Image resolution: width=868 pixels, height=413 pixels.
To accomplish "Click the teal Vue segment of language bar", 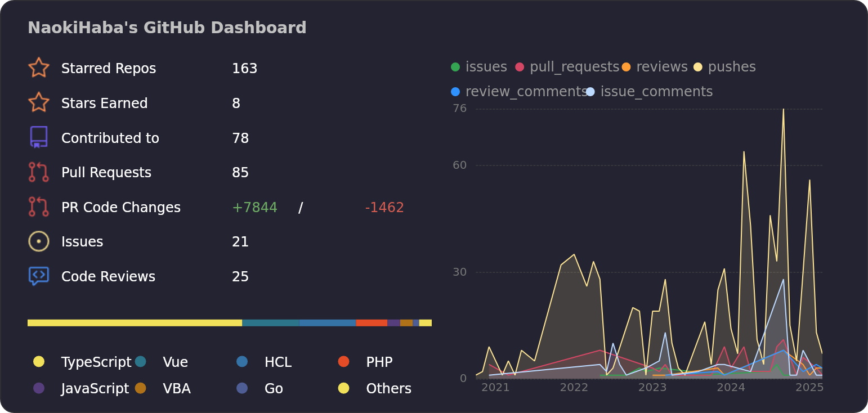I will pos(271,323).
